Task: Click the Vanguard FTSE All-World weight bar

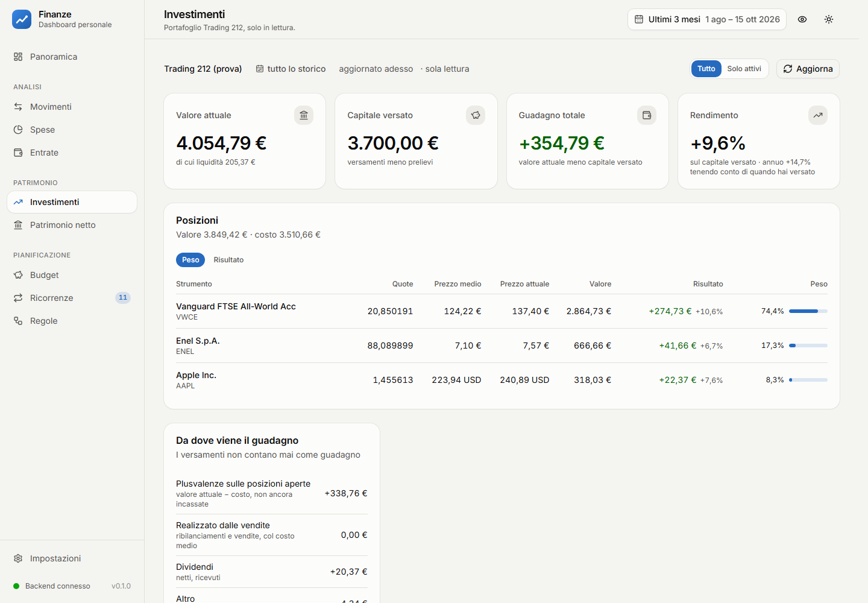Action: pos(808,311)
